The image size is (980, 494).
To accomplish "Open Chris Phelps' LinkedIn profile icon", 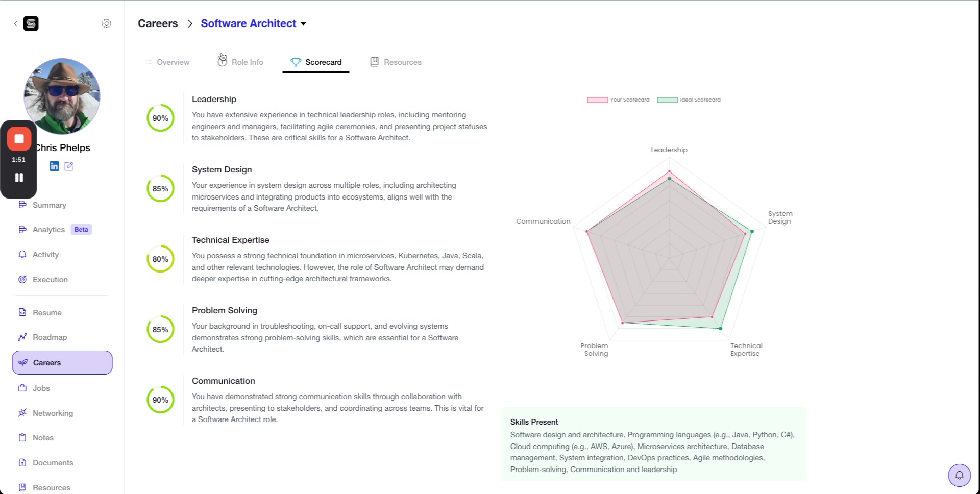I will tap(54, 166).
